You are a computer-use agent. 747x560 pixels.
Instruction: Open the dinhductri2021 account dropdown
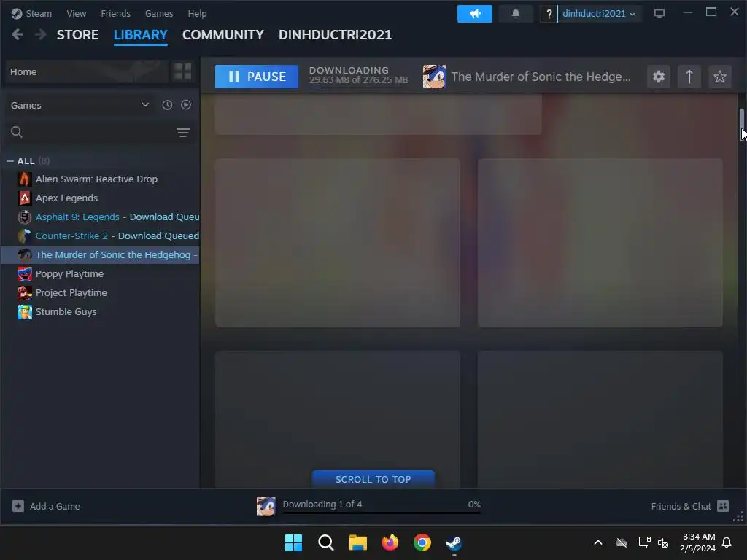pyautogui.click(x=598, y=14)
